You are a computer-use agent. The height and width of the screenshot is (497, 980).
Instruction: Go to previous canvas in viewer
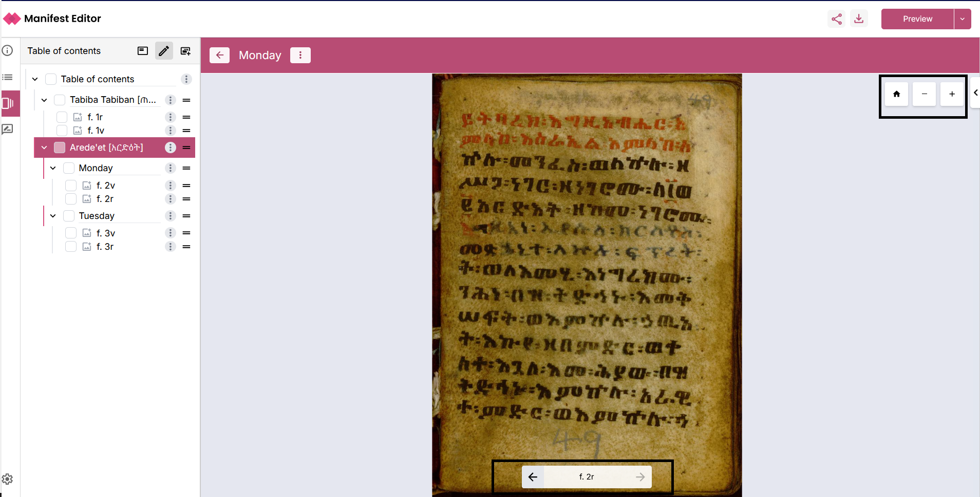point(533,477)
